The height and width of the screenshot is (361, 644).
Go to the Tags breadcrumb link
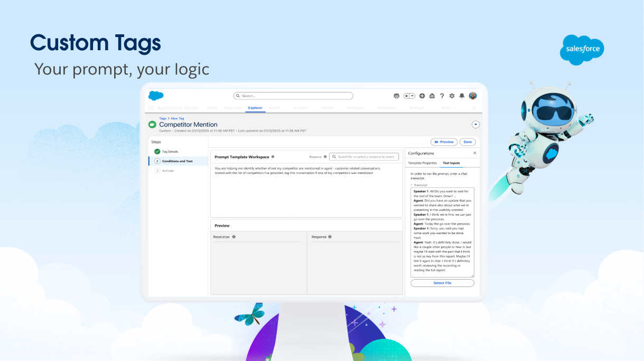[163, 118]
